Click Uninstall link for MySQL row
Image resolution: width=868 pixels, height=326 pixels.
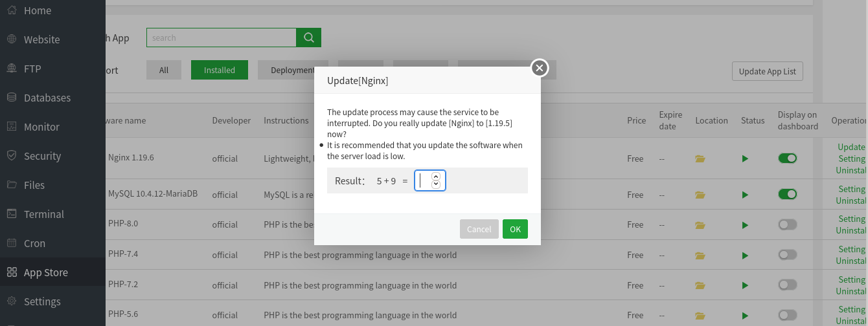(851, 201)
